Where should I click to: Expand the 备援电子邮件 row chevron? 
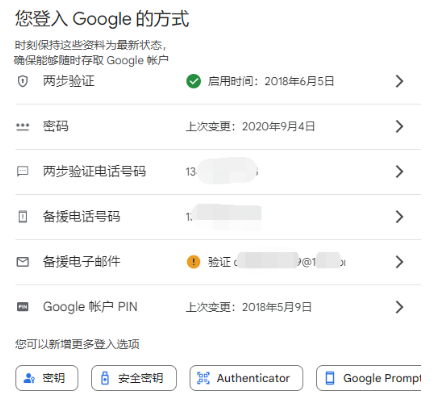pos(399,262)
